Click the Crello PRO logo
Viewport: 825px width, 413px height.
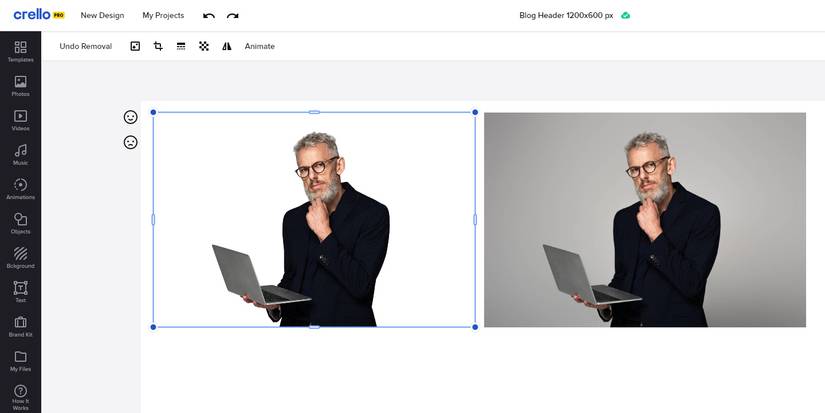(x=39, y=15)
